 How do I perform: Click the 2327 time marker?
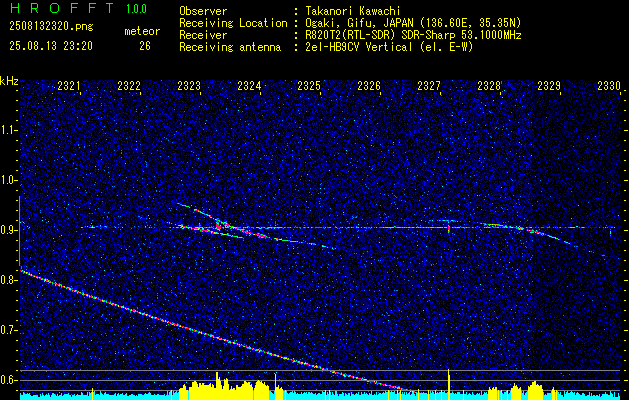[429, 86]
